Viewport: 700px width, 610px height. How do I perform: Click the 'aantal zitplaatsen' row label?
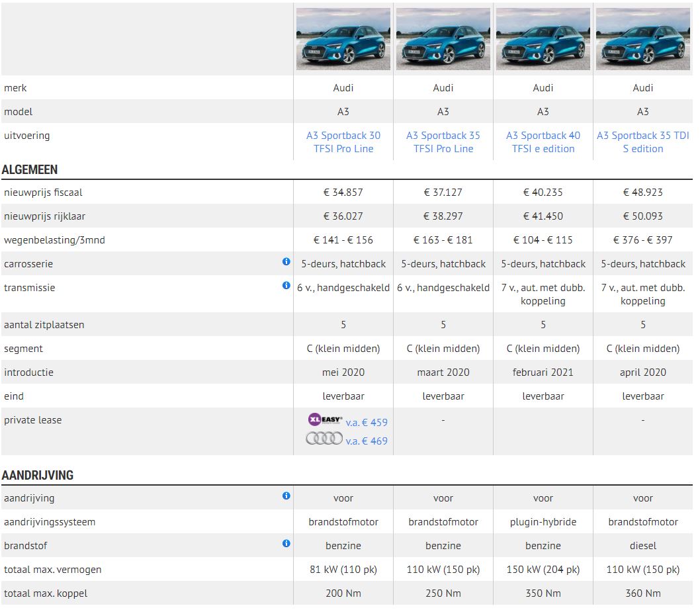point(44,325)
